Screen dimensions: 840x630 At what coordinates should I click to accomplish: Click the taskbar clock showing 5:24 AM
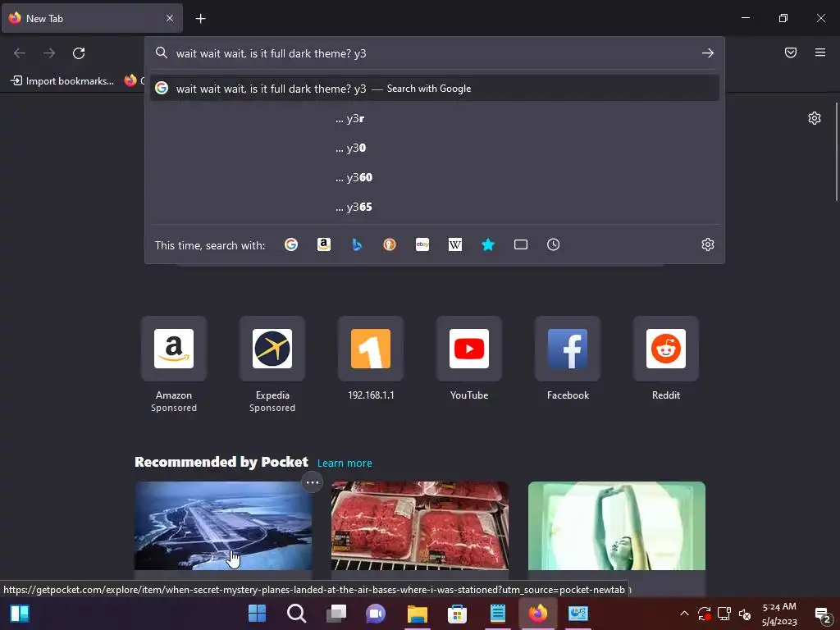point(779,614)
